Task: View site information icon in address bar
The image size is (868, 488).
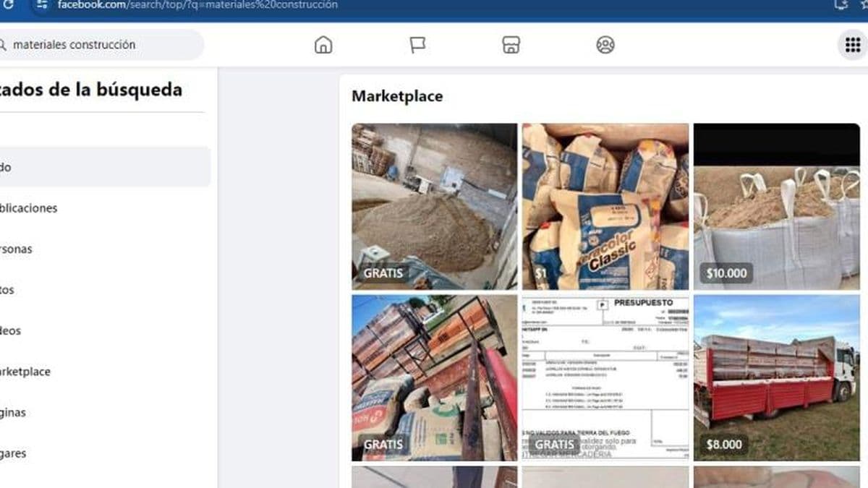Action: [42, 5]
